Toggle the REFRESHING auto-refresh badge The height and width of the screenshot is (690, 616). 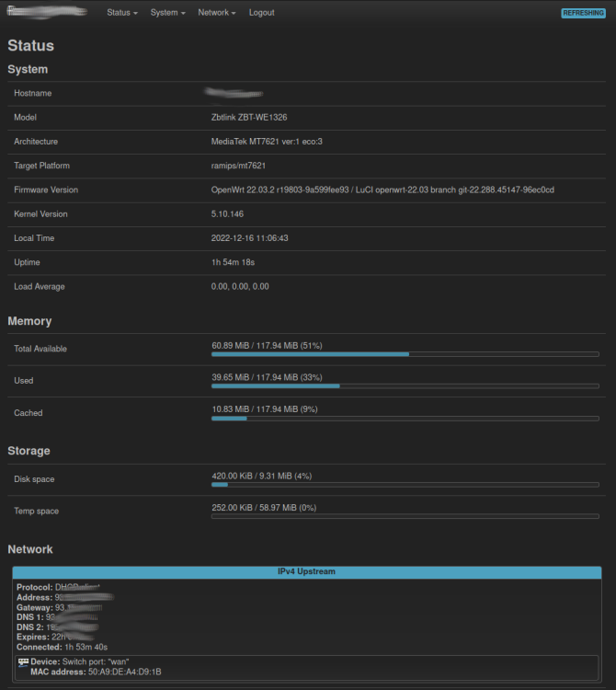(x=583, y=13)
